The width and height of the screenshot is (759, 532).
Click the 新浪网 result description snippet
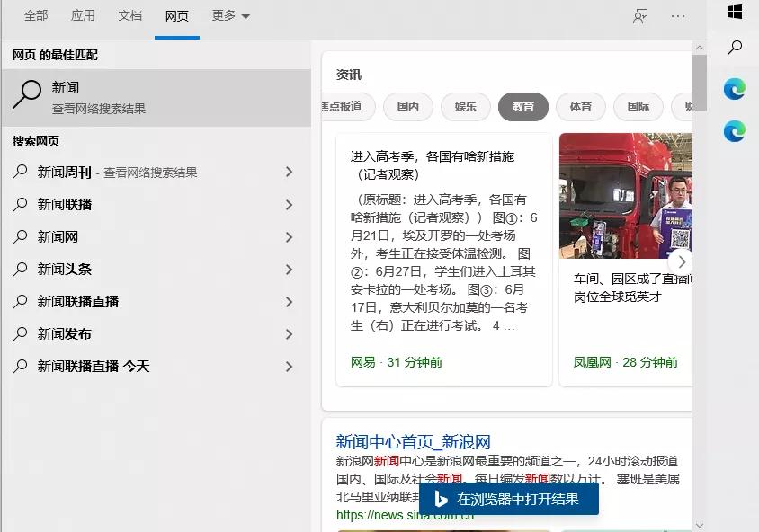tap(508, 479)
